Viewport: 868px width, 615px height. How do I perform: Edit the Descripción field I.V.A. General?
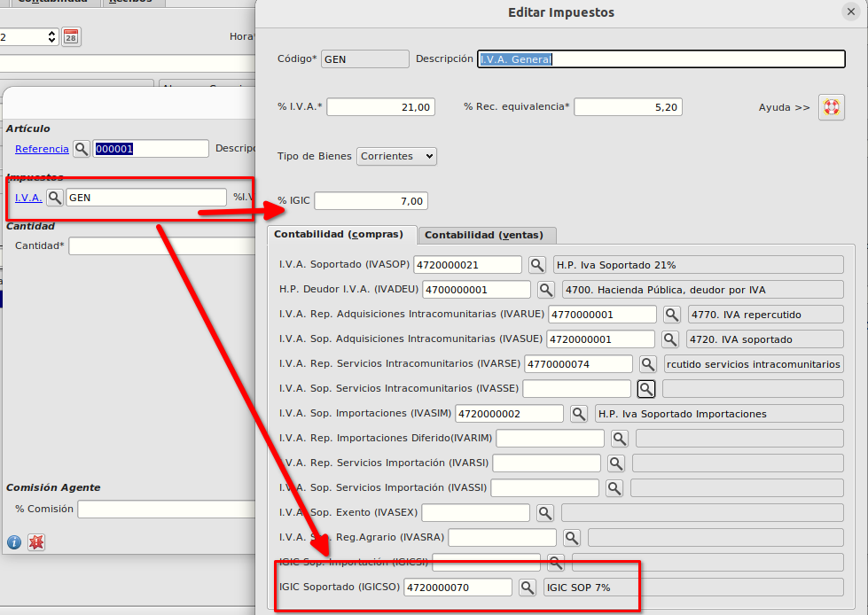661,59
